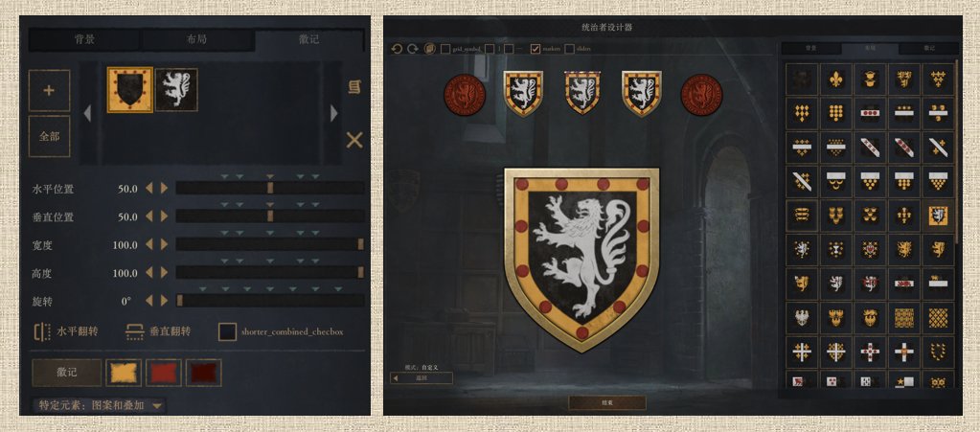The image size is (980, 432).
Task: Click the 垂直翻转 vertical flip icon
Action: [x=134, y=331]
